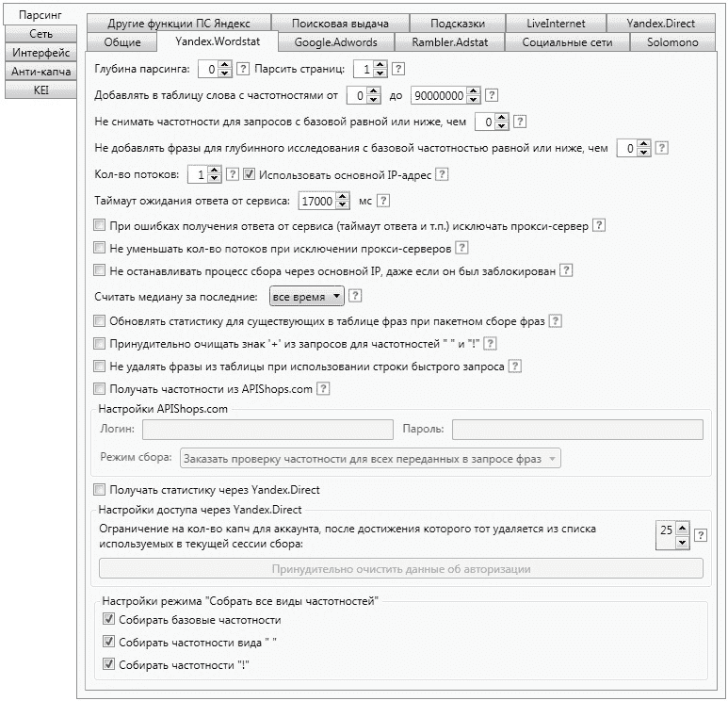Enable Получать статистику через Yandex.Direct

[x=99, y=489]
